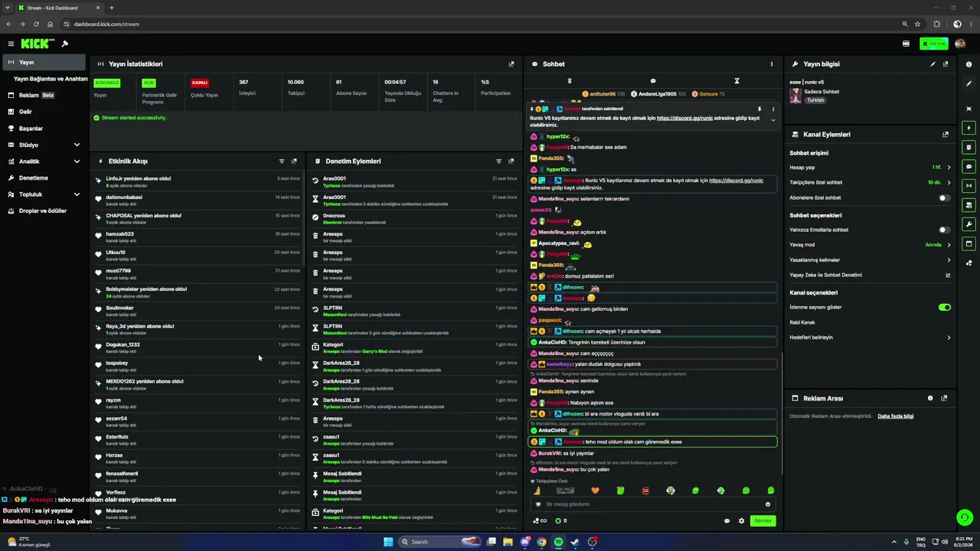Viewport: 980px width, 551px height.
Task: Expand the Stüdyo sidebar section
Action: click(x=77, y=145)
